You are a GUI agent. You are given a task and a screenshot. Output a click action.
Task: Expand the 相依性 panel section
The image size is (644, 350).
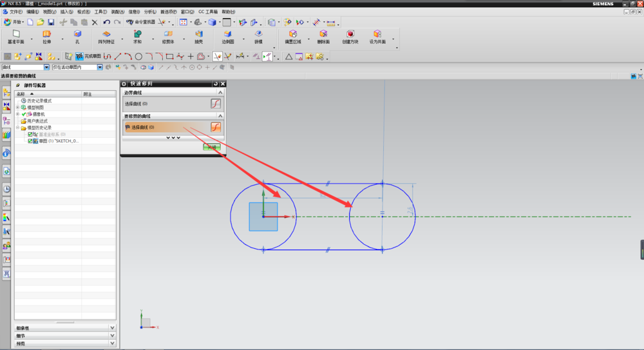(x=112, y=328)
